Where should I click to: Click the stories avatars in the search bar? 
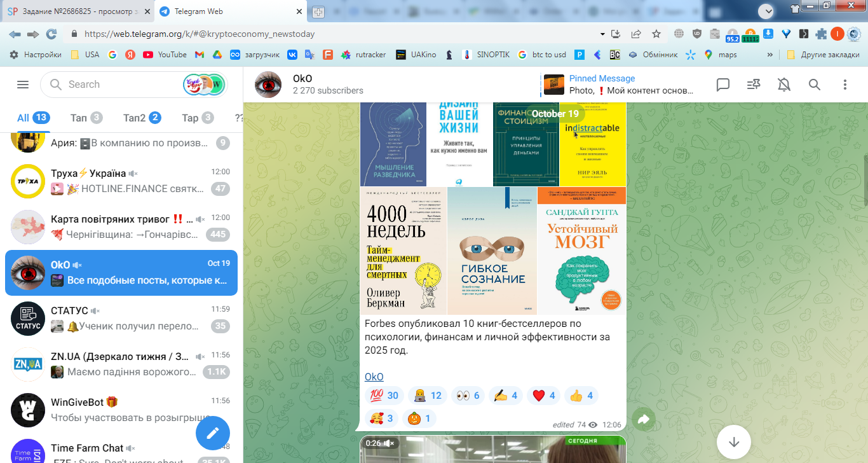(x=204, y=85)
